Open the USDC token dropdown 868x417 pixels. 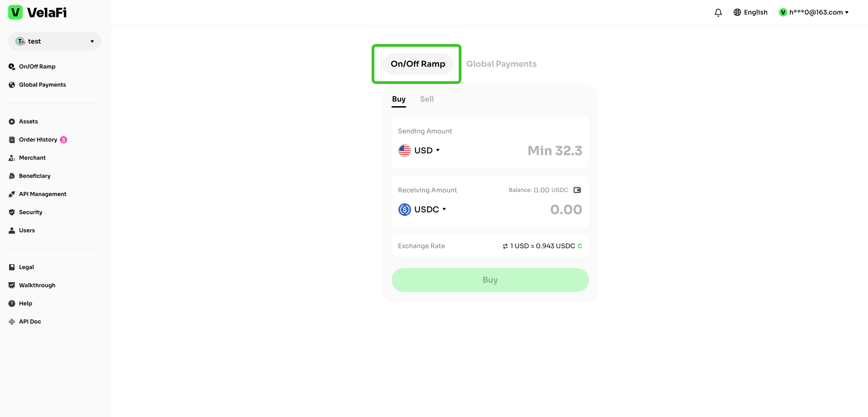[422, 210]
